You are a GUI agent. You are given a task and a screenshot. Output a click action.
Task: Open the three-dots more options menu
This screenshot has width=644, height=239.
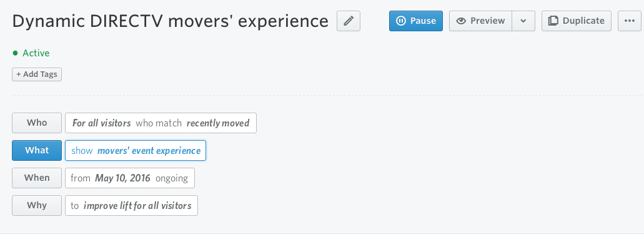(x=629, y=21)
